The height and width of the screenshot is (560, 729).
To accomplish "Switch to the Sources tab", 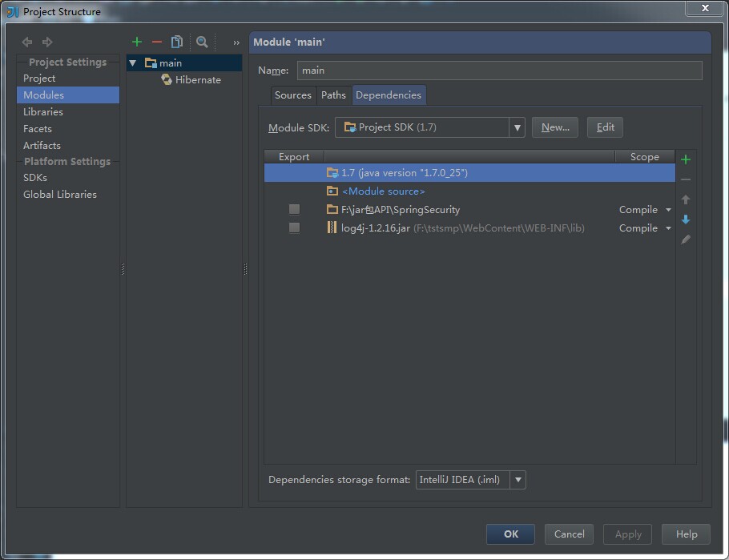I will 293,95.
